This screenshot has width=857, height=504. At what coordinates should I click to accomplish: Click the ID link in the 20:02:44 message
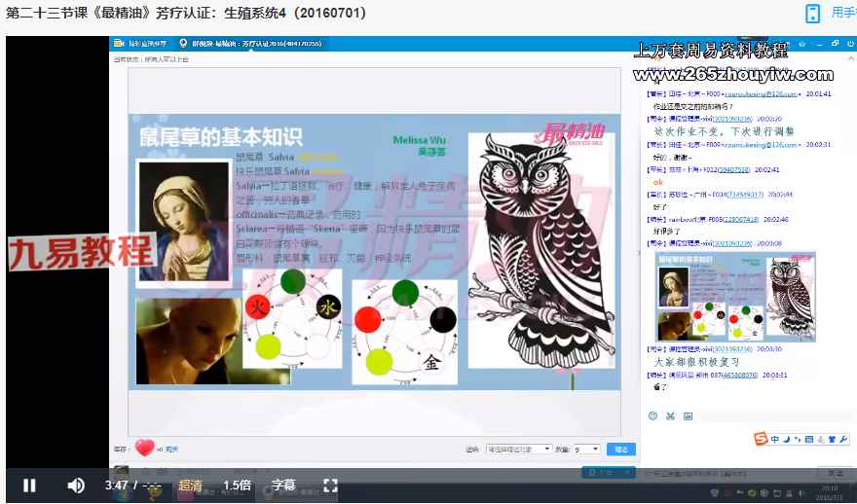point(746,195)
